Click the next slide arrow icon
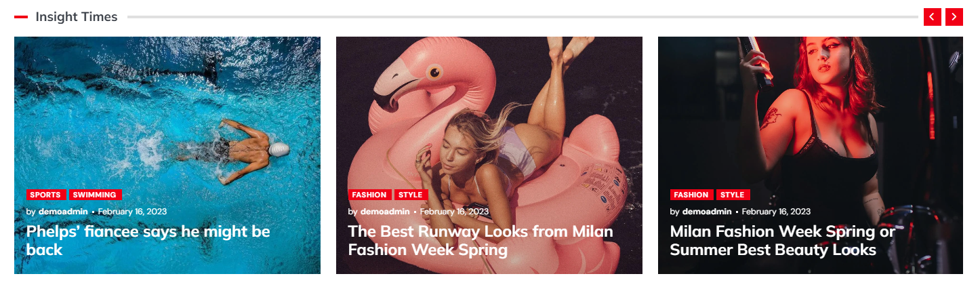This screenshot has height=291, width=980. 954,17
